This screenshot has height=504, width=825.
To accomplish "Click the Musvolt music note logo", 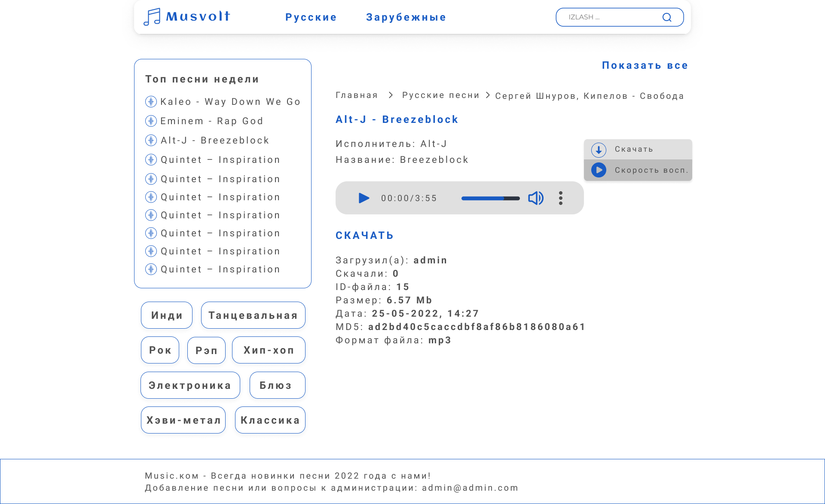I will click(x=152, y=17).
